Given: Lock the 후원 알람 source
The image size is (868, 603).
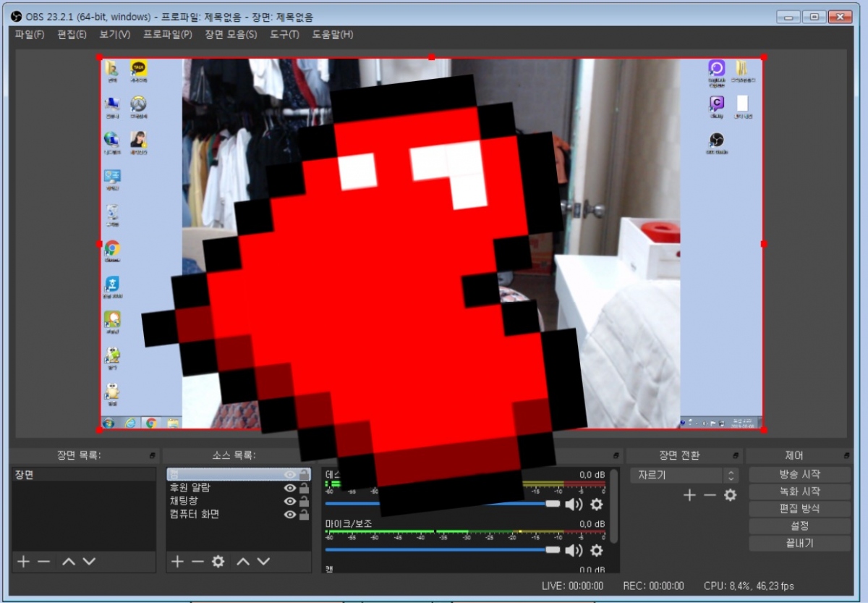Looking at the screenshot, I should pos(305,488).
